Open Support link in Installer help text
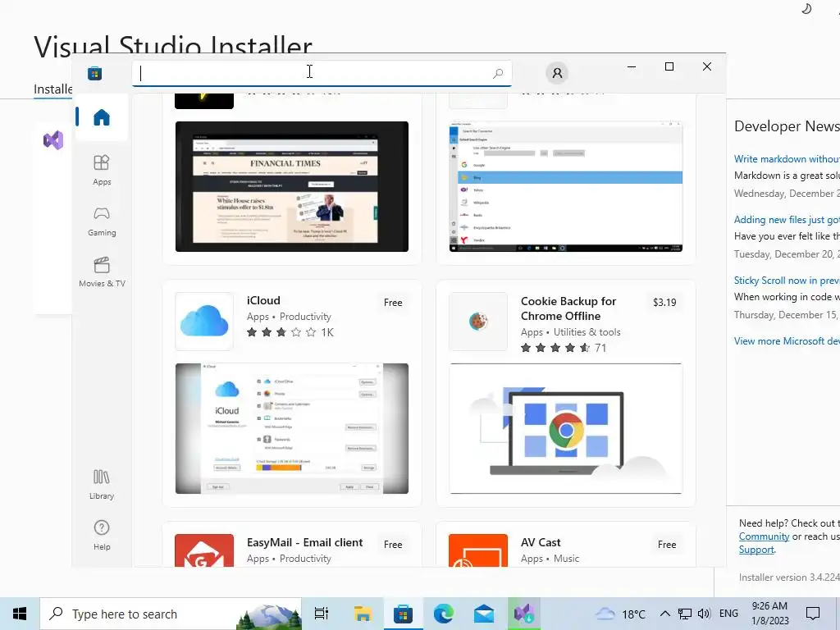This screenshot has width=840, height=630. click(x=756, y=550)
